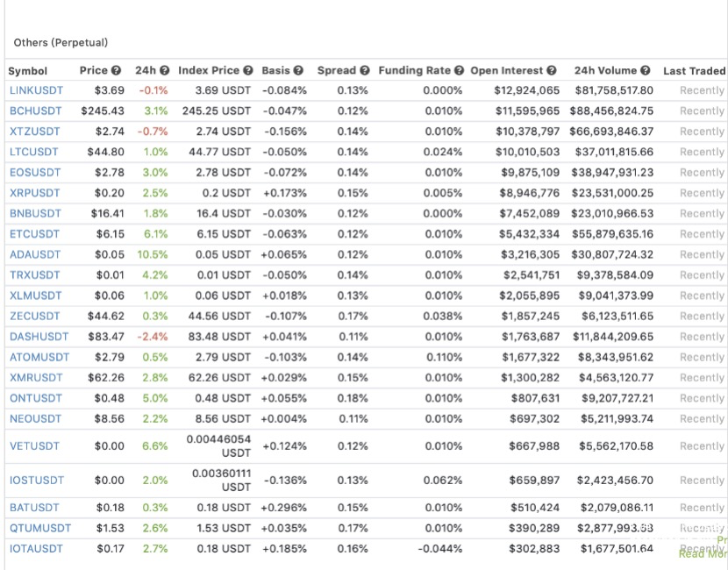Open the LINKUSDT symbol link
This screenshot has height=570, width=728.
coord(35,90)
